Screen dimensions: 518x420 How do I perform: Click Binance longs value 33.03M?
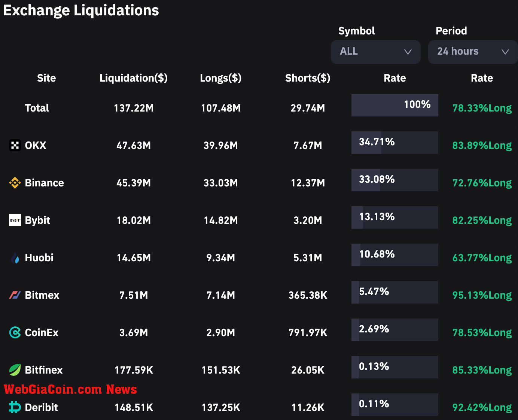[x=221, y=183]
